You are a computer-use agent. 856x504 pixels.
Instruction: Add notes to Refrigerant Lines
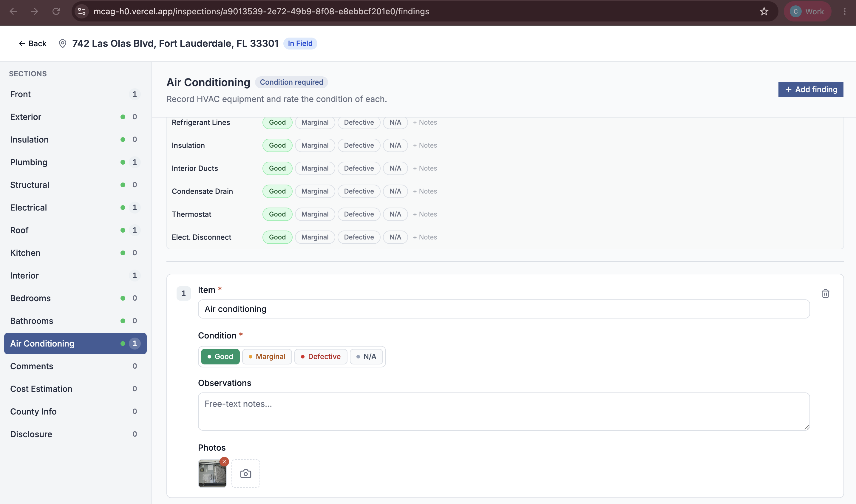[425, 122]
